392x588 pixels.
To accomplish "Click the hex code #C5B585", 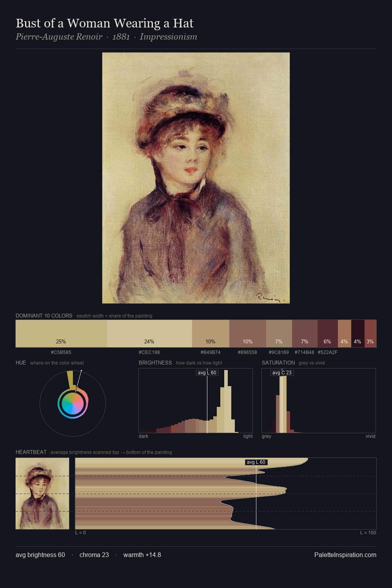I will click(61, 352).
